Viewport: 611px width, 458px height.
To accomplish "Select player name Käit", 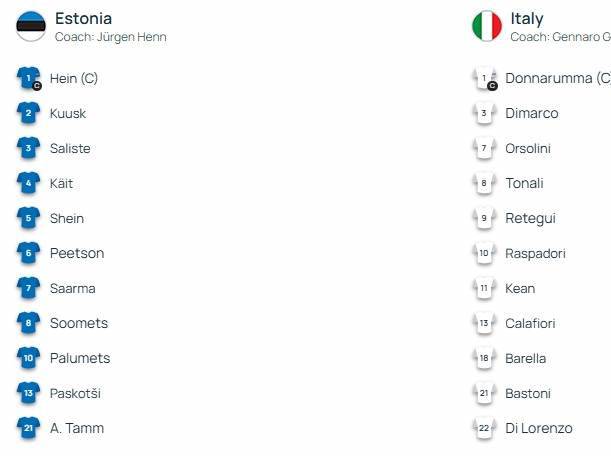I will click(x=61, y=183).
